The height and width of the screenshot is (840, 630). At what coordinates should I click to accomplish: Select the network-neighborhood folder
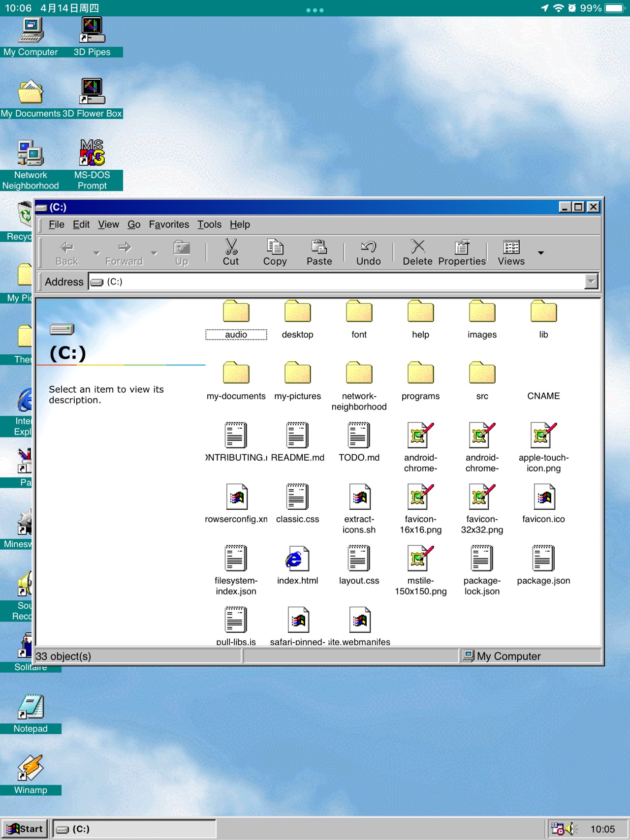[x=359, y=387]
